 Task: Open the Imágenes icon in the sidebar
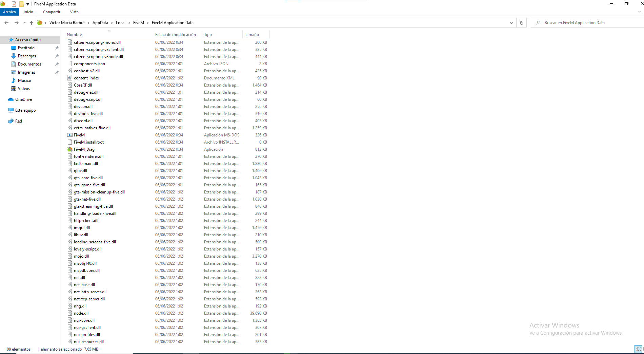click(14, 72)
